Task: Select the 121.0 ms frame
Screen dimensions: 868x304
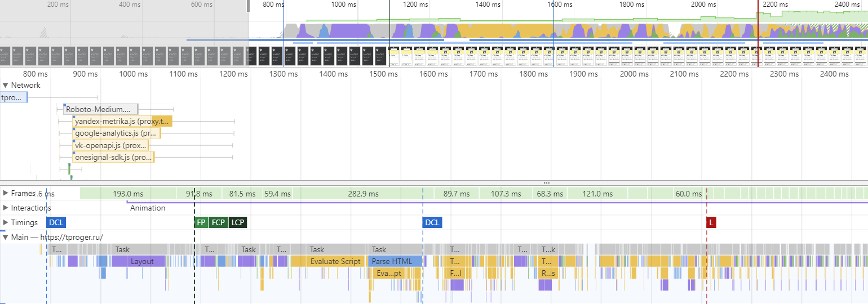Action: (x=597, y=194)
